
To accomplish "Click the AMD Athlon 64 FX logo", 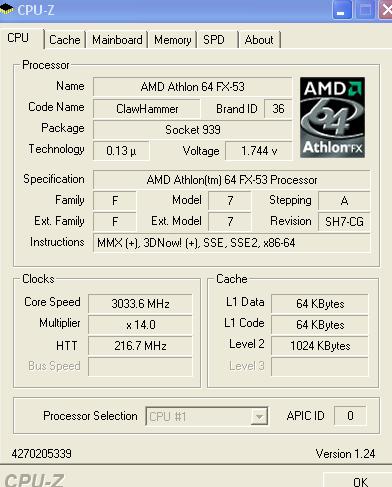I will coord(332,117).
